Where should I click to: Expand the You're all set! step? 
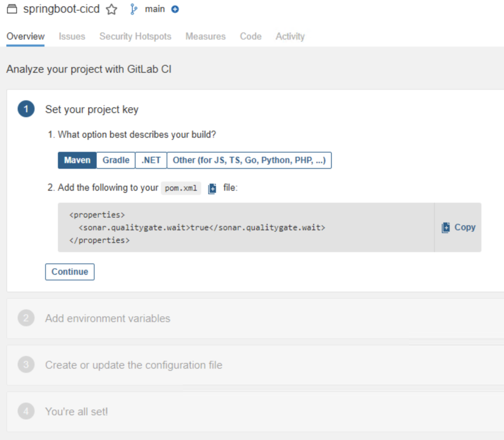tap(76, 412)
